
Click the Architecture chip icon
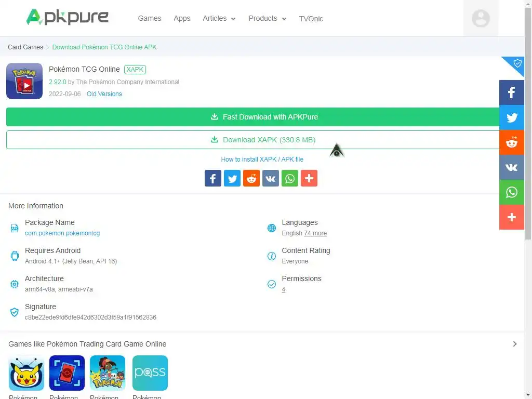click(15, 284)
